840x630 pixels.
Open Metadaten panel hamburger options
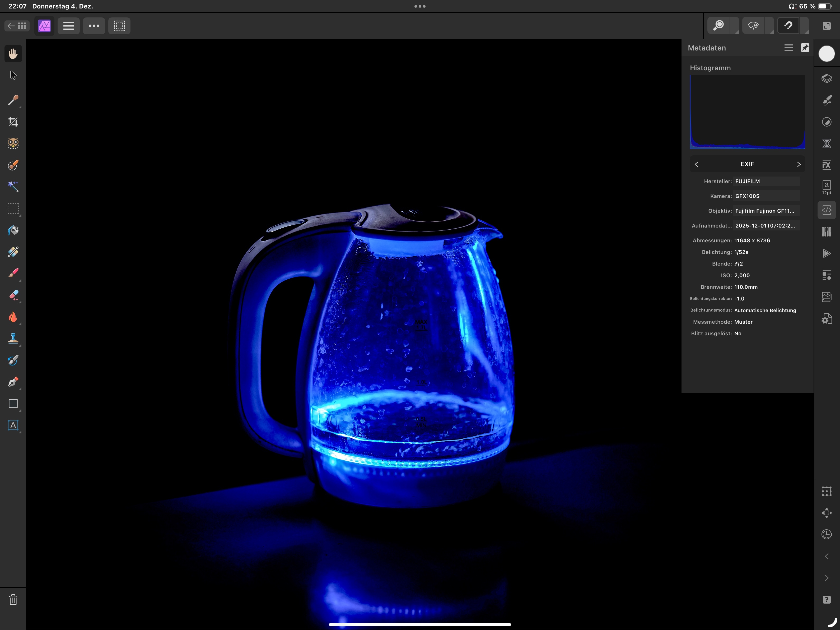coord(788,48)
